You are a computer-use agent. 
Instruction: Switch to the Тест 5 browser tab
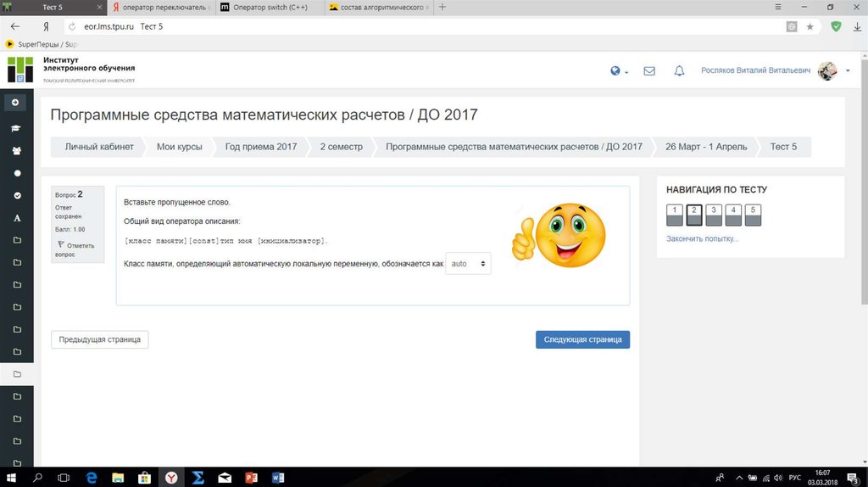tap(53, 7)
